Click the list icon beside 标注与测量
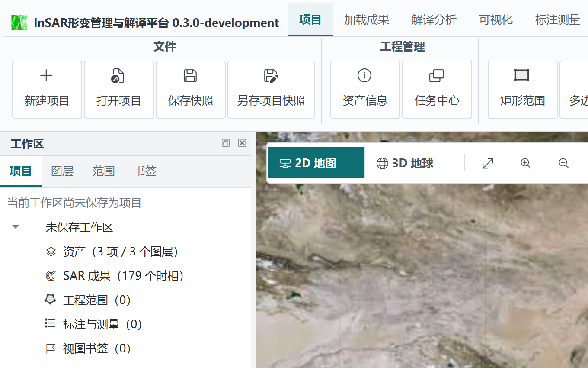 click(x=50, y=323)
